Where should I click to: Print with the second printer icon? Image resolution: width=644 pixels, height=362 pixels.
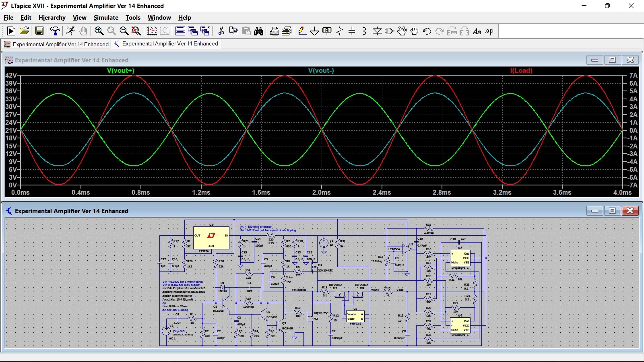click(287, 31)
